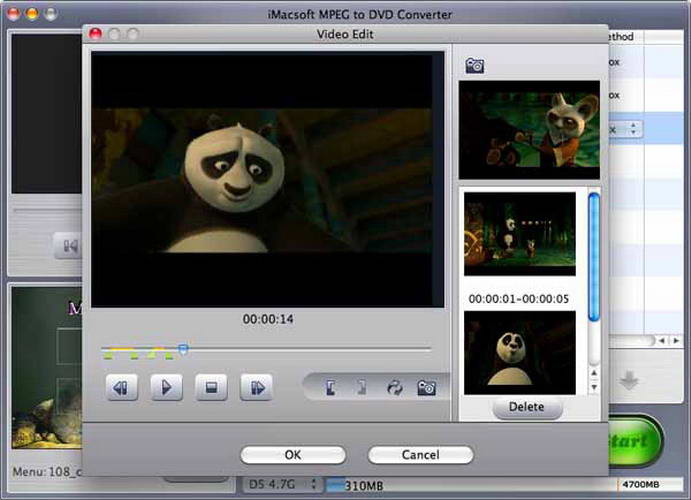Click the main video preview of panda
Image resolution: width=691 pixels, height=500 pixels.
(267, 180)
